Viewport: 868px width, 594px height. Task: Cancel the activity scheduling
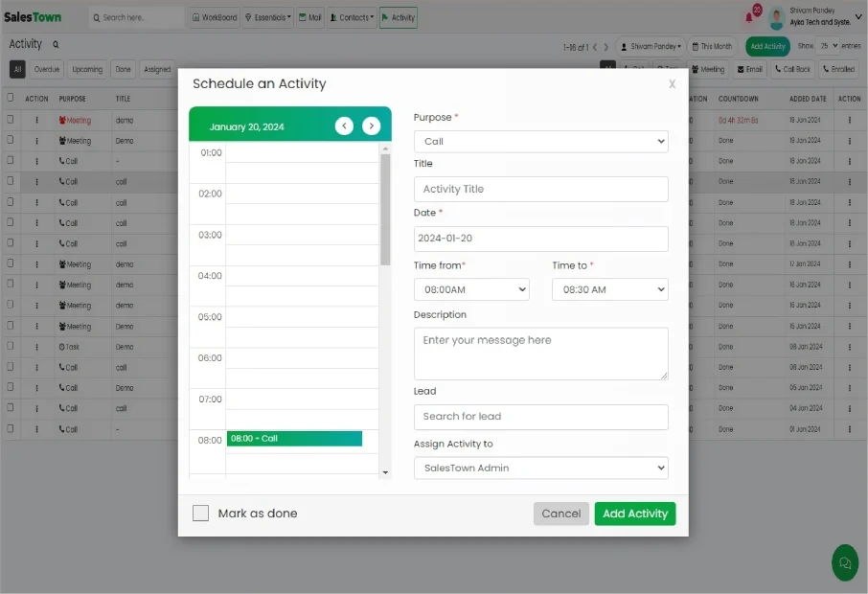pos(560,514)
